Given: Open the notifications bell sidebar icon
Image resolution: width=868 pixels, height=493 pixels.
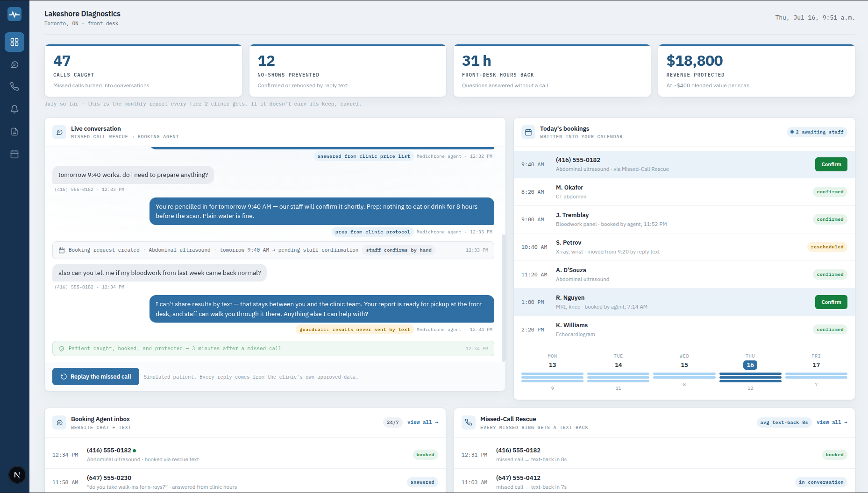Looking at the screenshot, I should tap(14, 109).
